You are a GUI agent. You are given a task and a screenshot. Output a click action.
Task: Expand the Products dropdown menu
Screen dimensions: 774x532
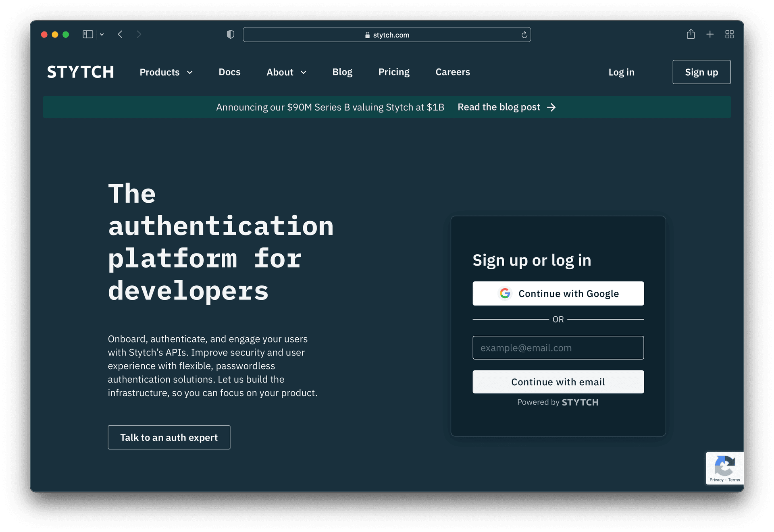tap(166, 72)
